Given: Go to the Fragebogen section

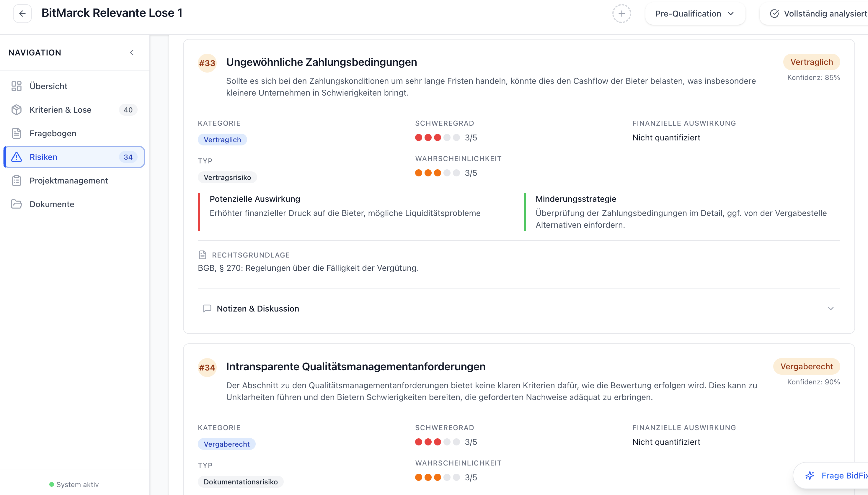Looking at the screenshot, I should coord(53,133).
